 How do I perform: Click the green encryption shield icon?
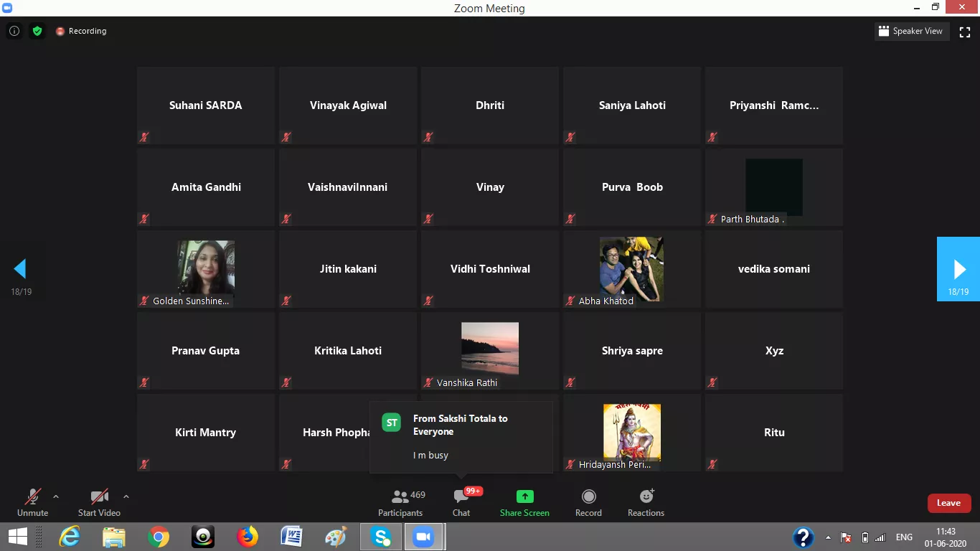pos(37,31)
